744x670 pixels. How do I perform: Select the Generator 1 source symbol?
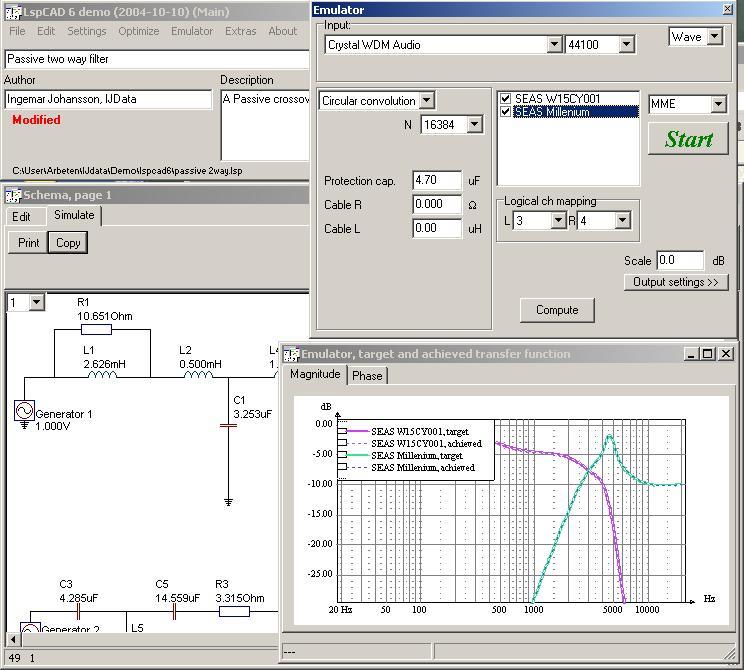(24, 411)
